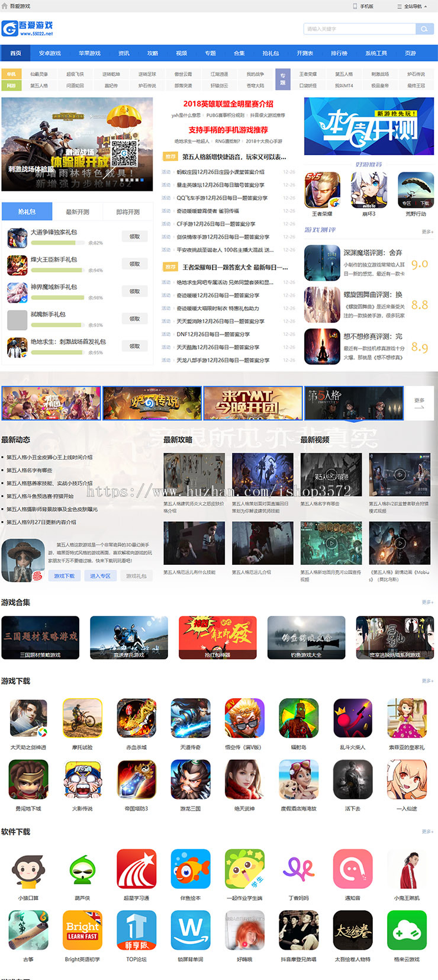The height and width of the screenshot is (980, 438).
Task: Click the 弑魂新手礼包 progress bar
Action: [x=58, y=324]
